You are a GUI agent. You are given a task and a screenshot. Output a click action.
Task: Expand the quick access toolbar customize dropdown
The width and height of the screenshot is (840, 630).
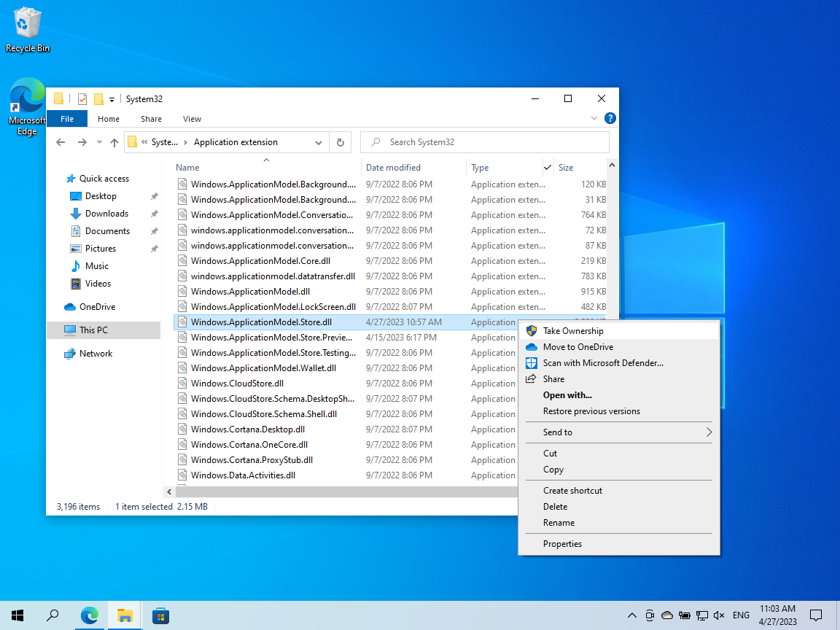(x=112, y=99)
